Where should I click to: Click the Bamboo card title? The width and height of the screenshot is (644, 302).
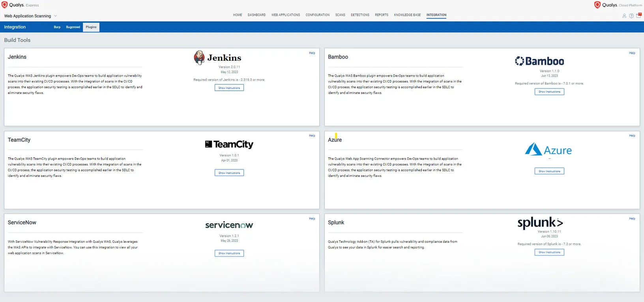(338, 57)
